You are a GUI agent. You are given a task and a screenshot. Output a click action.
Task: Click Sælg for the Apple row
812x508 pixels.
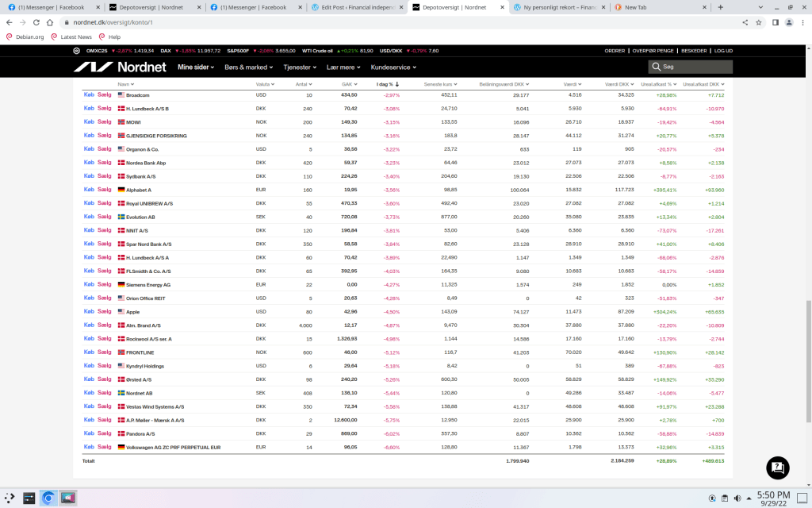[105, 312]
